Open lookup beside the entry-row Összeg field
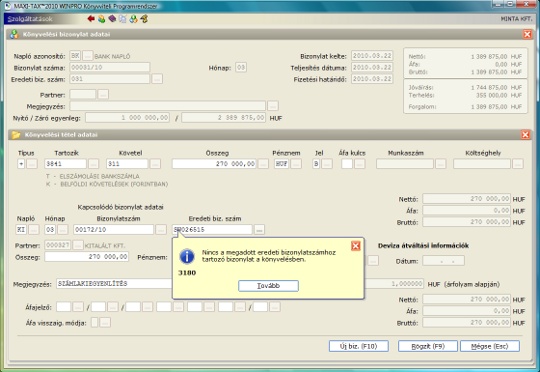The width and height of the screenshot is (540, 372). [x=263, y=164]
